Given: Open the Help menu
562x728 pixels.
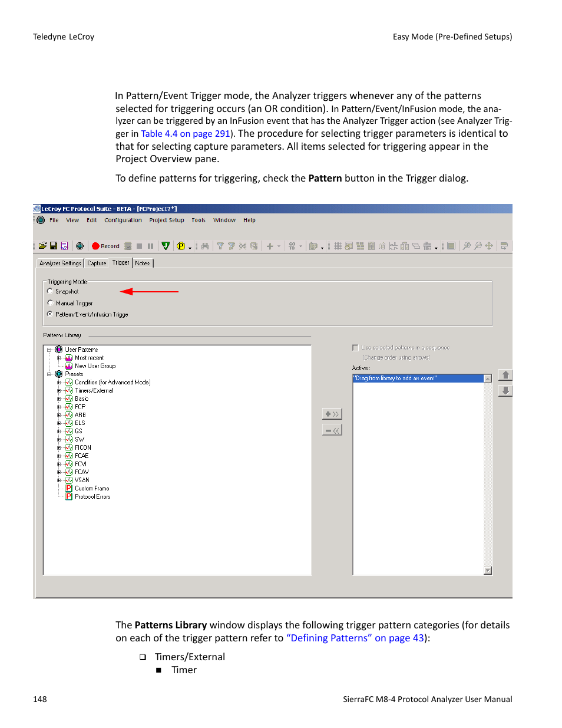Looking at the screenshot, I should 249,220.
